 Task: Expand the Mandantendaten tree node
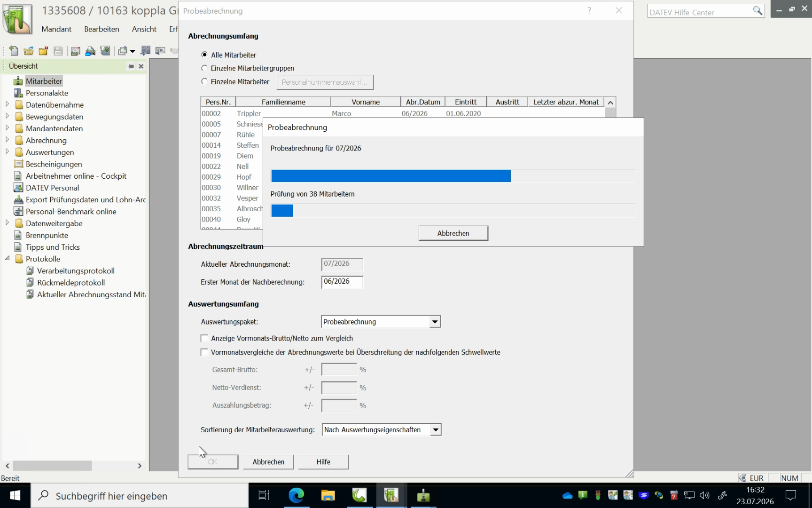tap(7, 127)
